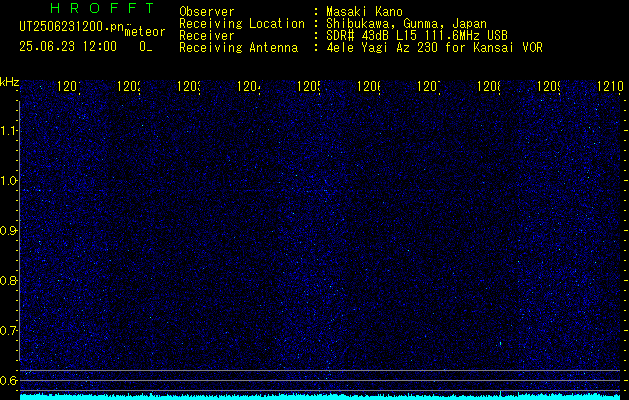The height and width of the screenshot is (400, 629).
Task: Click the kHz axis unit label
Action: 10,83
